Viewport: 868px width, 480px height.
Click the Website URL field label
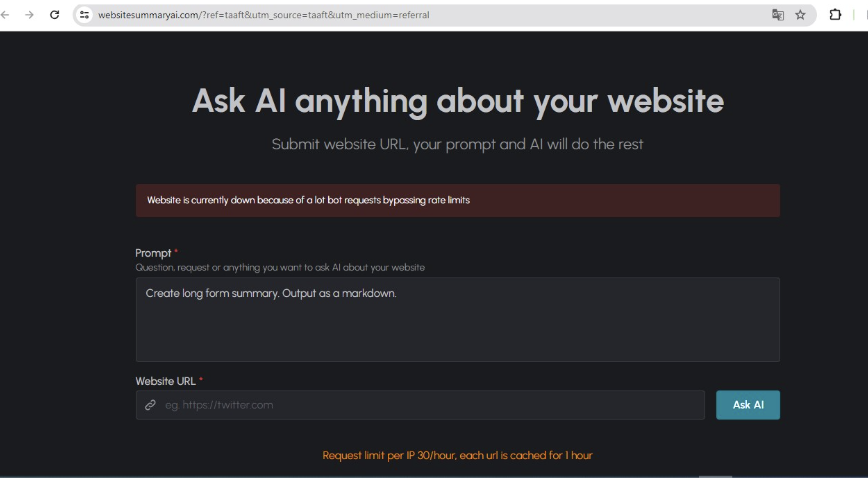click(166, 381)
